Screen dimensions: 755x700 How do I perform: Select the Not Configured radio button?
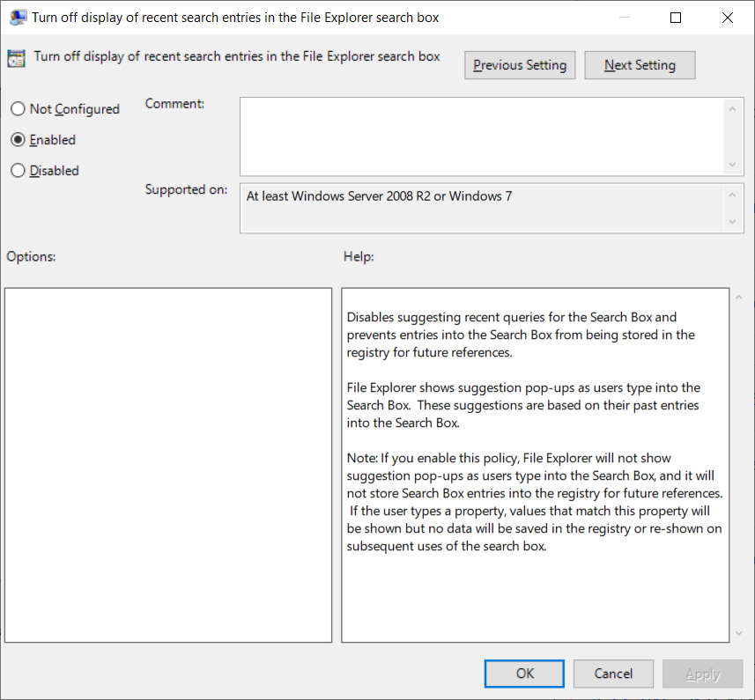click(x=17, y=108)
